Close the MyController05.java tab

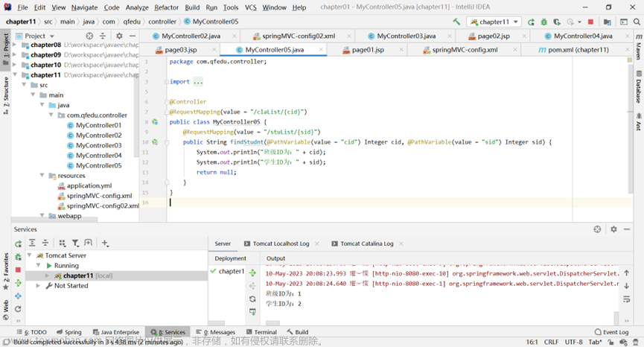pos(321,50)
